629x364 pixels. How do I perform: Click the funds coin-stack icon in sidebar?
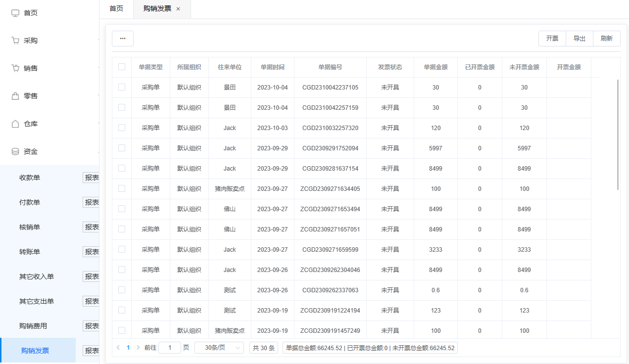pyautogui.click(x=15, y=151)
